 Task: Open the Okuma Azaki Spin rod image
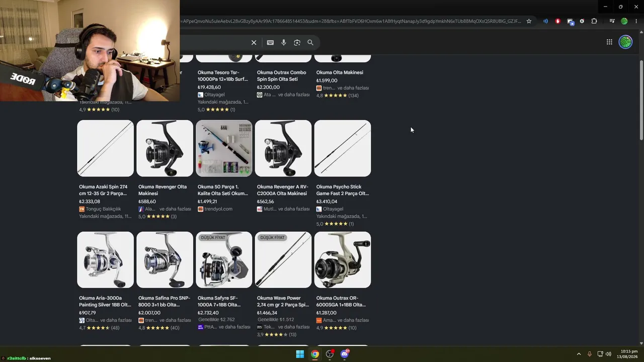pyautogui.click(x=106, y=148)
